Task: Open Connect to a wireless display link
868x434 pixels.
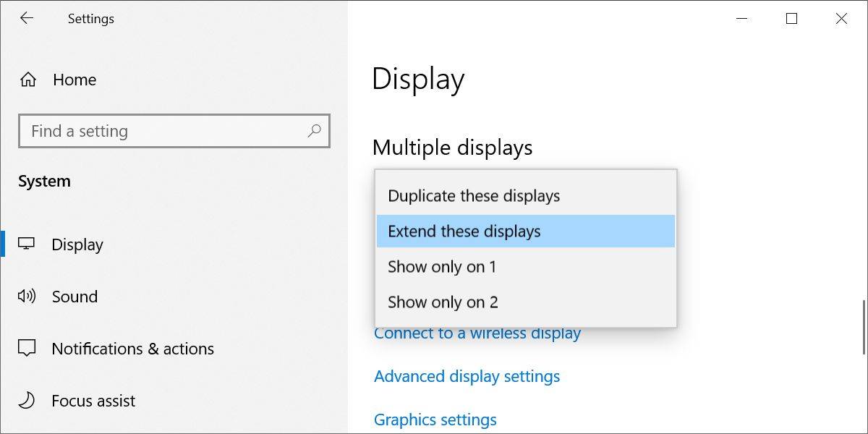Action: 477,334
